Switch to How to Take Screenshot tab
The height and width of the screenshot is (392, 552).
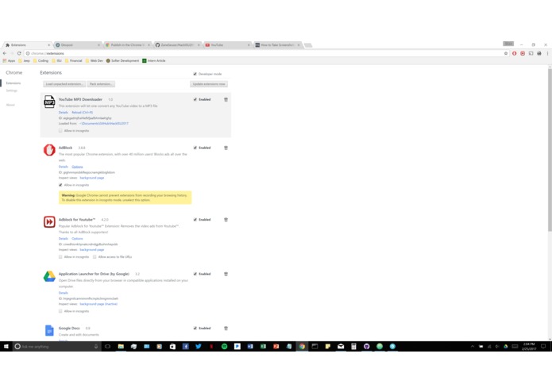coord(277,45)
